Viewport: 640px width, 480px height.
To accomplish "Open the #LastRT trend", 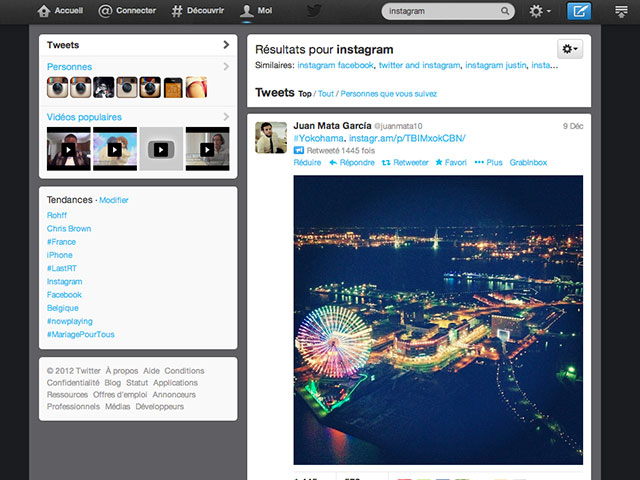I will (x=62, y=268).
